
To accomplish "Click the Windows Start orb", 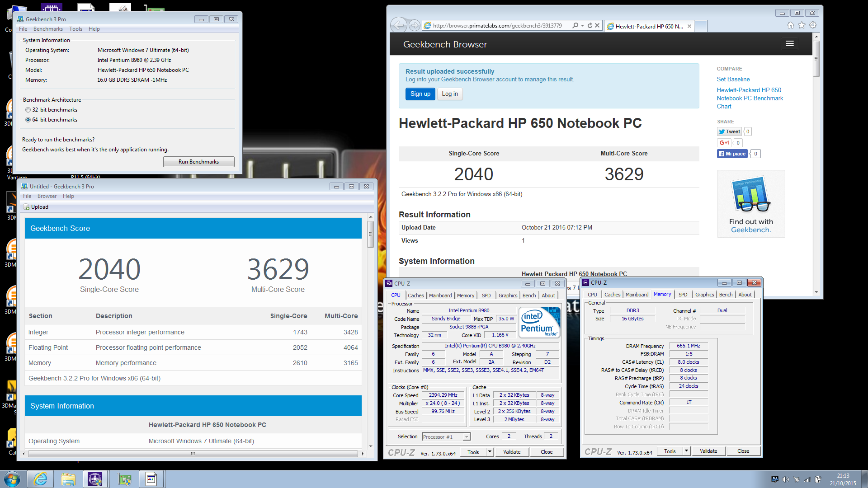I will click(12, 479).
